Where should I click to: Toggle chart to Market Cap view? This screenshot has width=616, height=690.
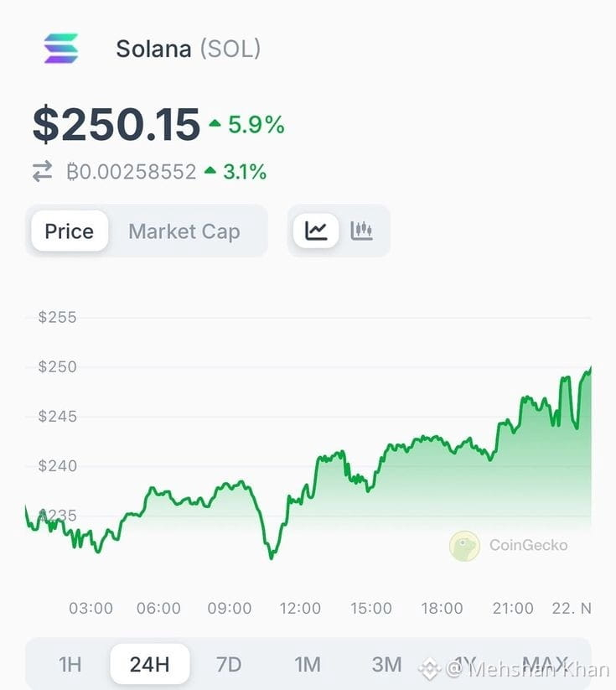(x=184, y=231)
